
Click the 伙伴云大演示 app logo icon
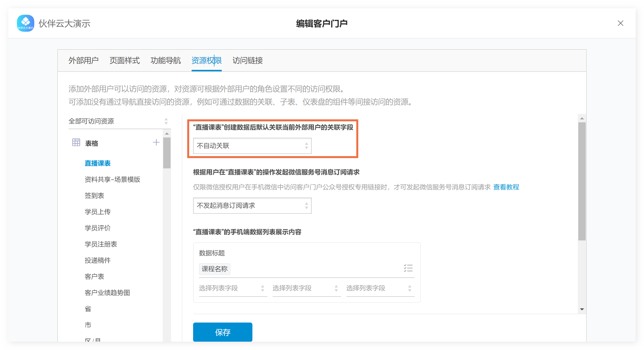(x=25, y=23)
